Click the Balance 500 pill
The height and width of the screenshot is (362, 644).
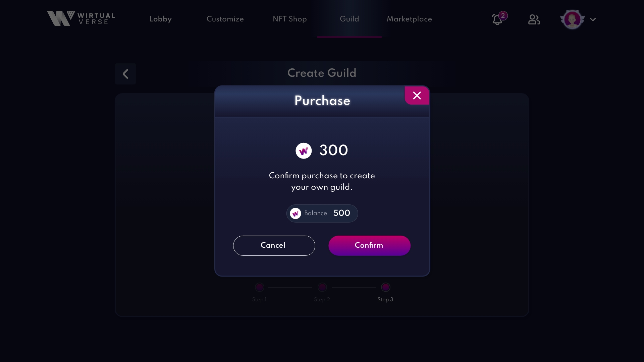click(x=322, y=214)
